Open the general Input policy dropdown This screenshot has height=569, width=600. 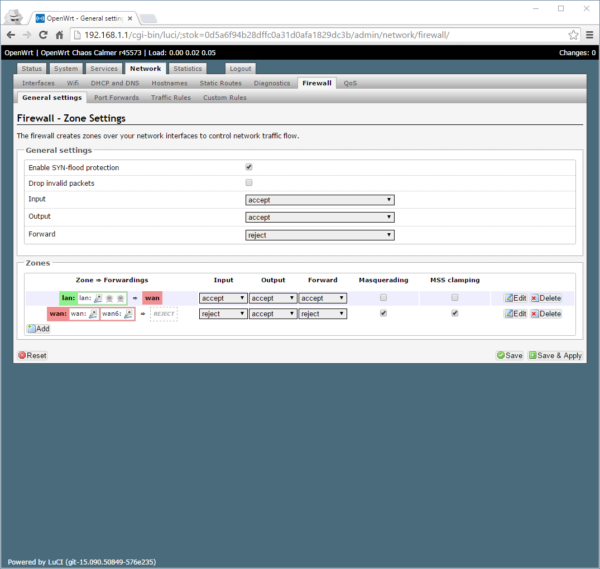point(320,200)
